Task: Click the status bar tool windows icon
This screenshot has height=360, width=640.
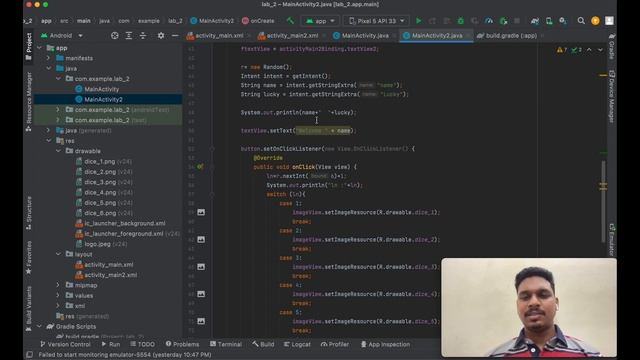Action: pos(29,355)
